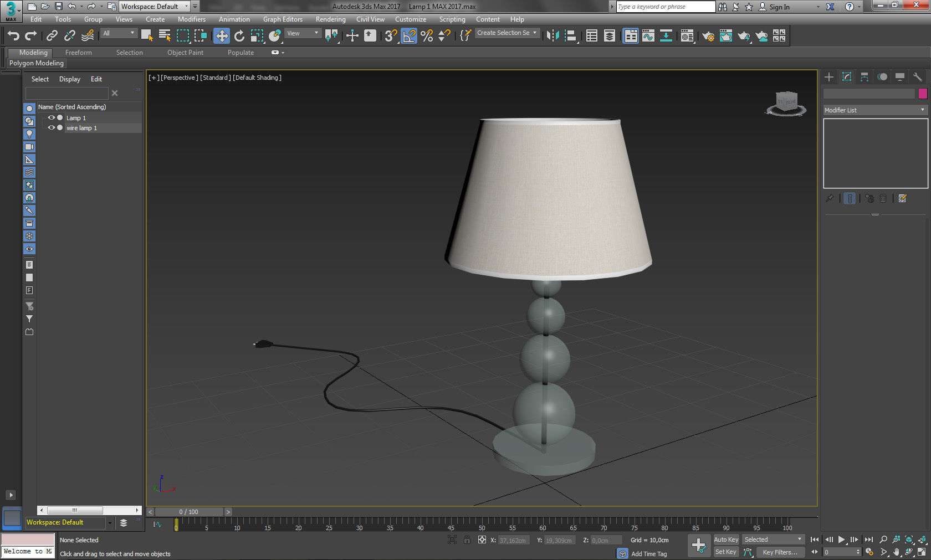Viewport: 931px width, 560px height.
Task: Open the reference coordinate View dropdown
Action: click(303, 33)
